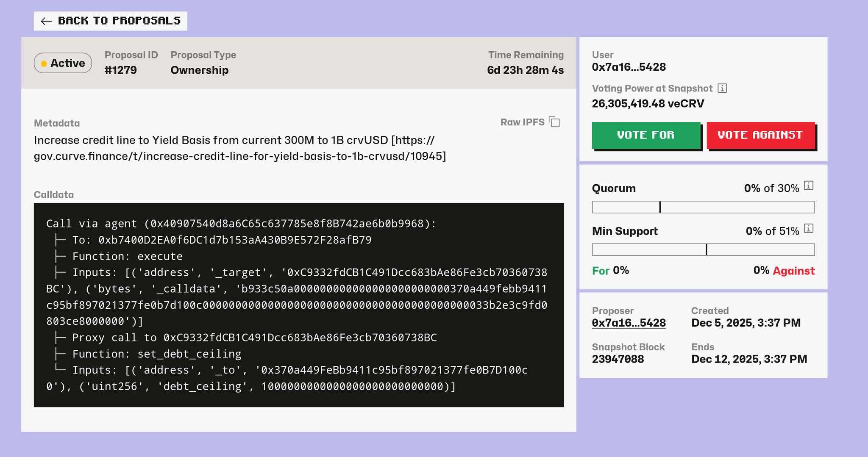Click the Min Support progress bar
Viewport: 868px width, 457px height.
click(703, 249)
